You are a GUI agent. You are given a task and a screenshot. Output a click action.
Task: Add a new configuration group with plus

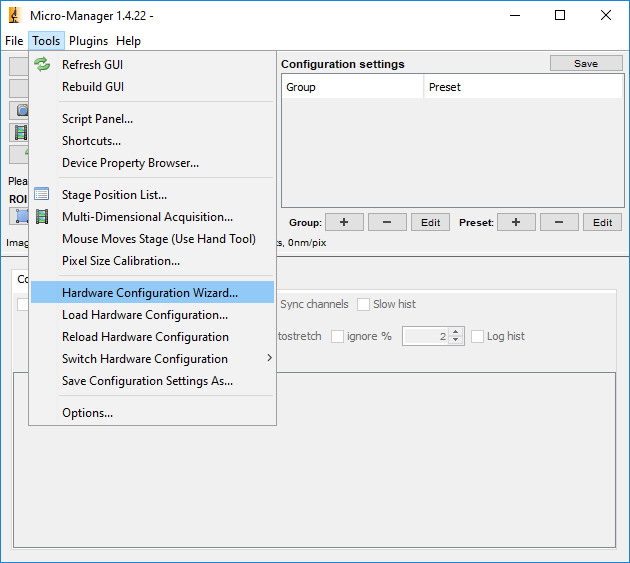pos(344,222)
